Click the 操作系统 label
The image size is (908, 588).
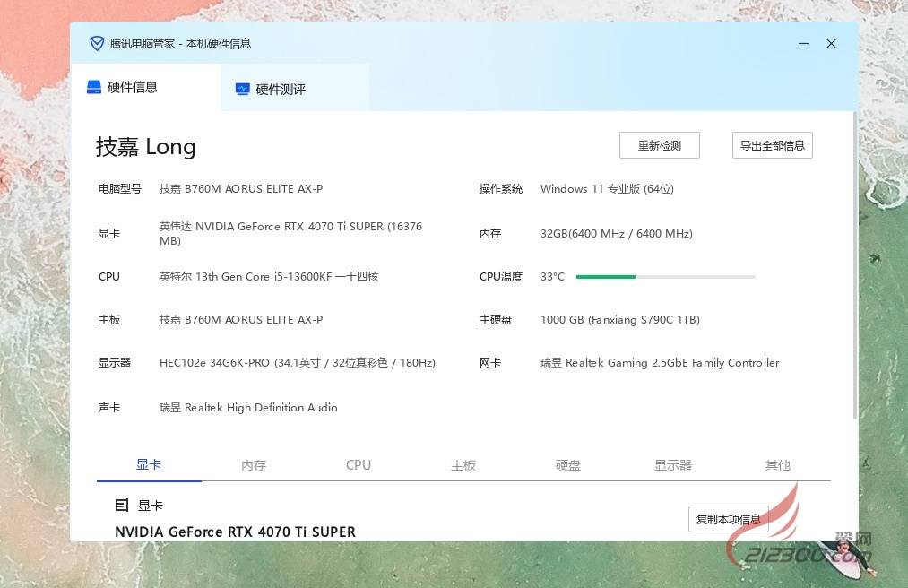click(501, 189)
